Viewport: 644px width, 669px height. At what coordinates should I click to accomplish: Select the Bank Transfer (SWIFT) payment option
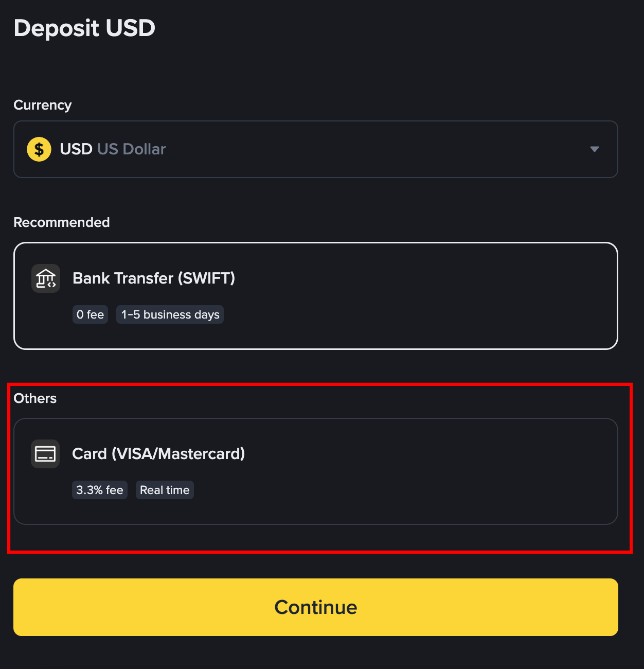click(x=316, y=296)
